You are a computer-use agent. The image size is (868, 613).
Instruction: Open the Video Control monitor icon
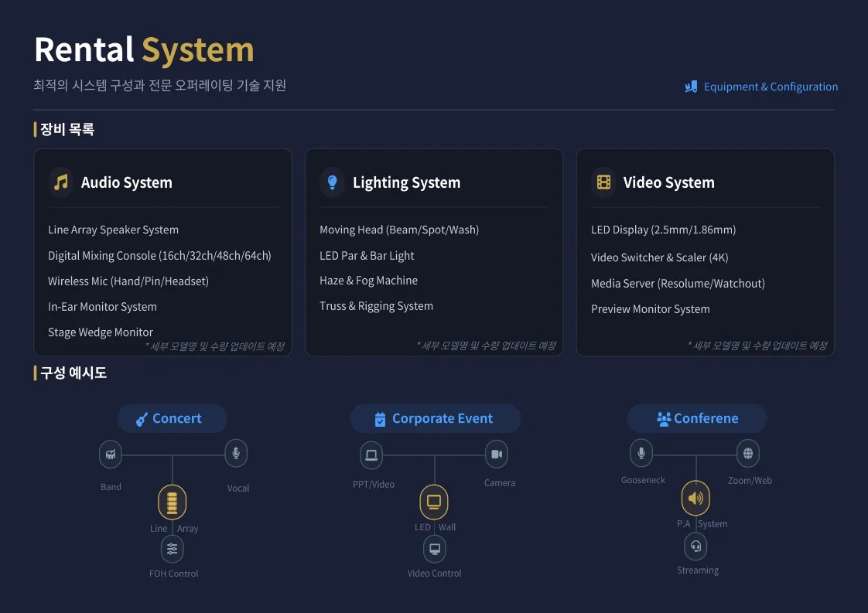[435, 549]
